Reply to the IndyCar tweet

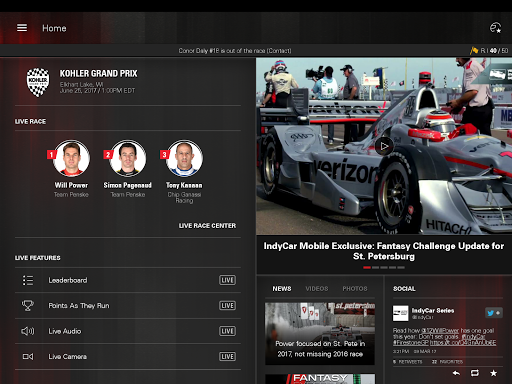click(x=456, y=373)
